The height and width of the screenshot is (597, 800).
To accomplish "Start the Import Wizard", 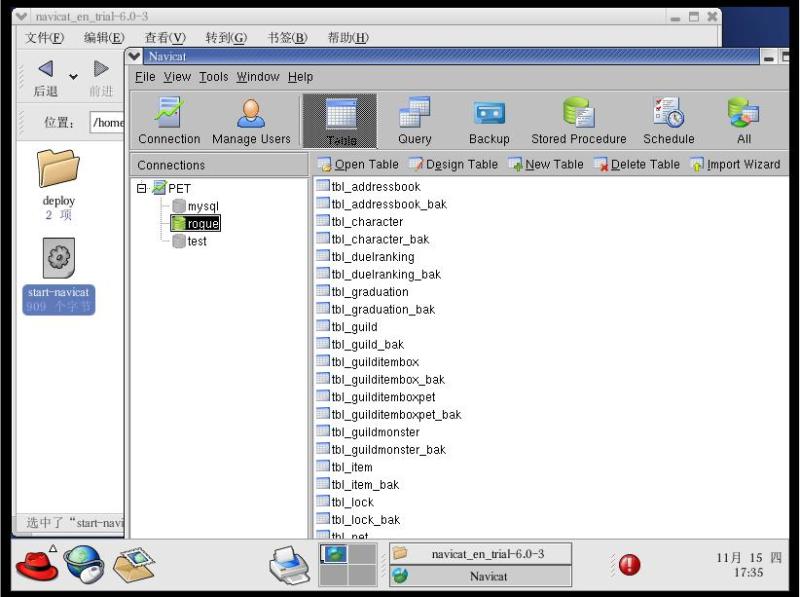I will (735, 164).
